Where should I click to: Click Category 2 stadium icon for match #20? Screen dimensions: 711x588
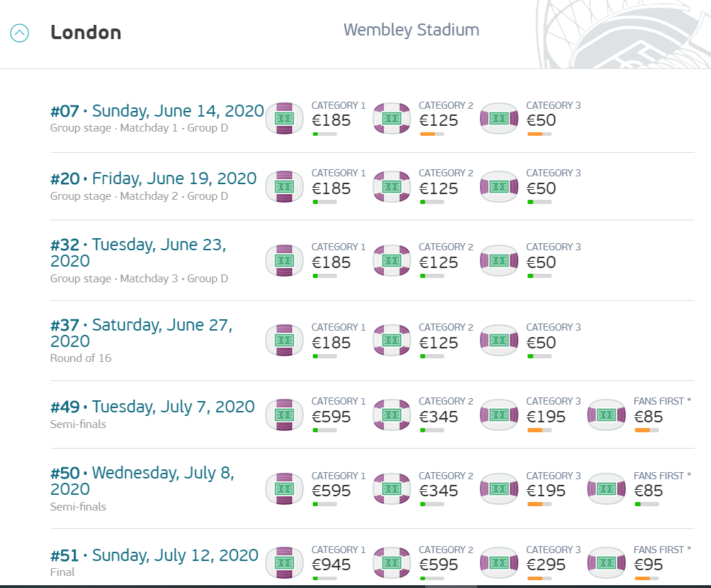(392, 186)
